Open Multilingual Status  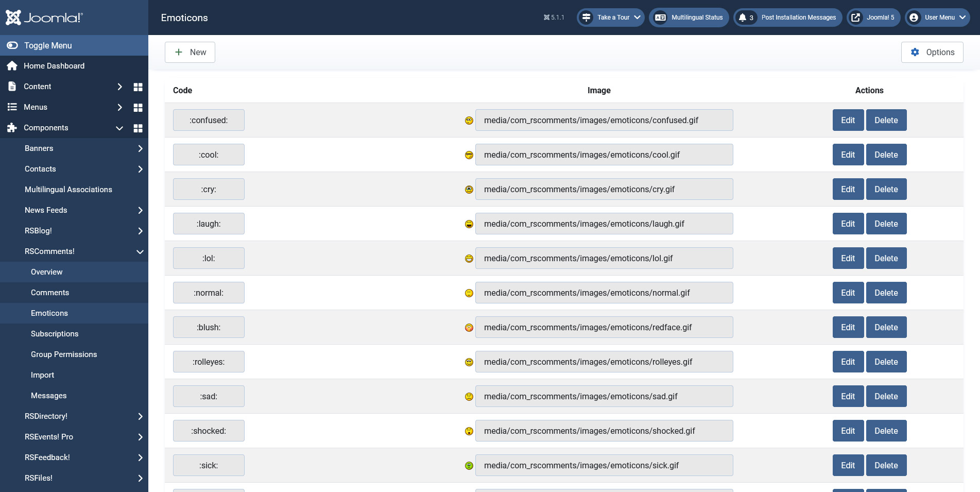point(689,18)
